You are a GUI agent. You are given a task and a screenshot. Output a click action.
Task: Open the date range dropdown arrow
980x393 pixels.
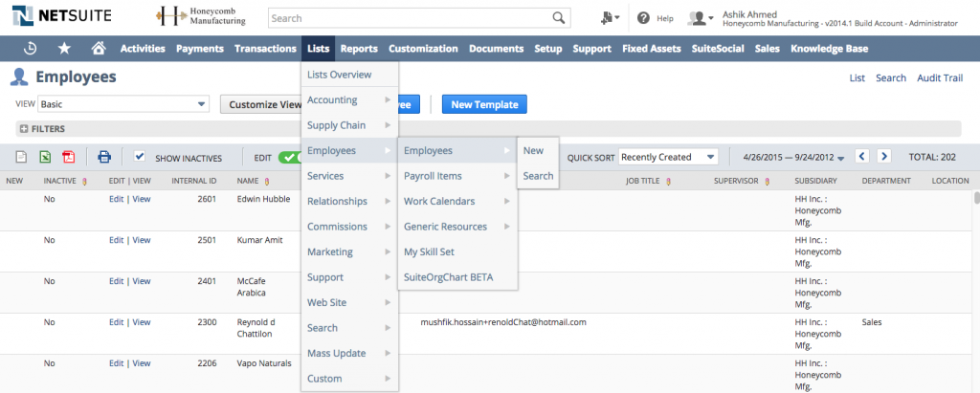click(840, 158)
